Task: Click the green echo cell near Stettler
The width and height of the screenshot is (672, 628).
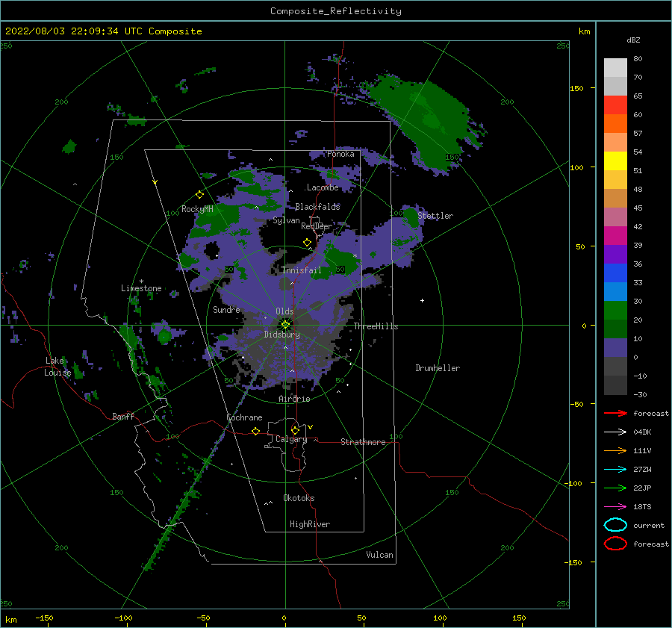Action: tap(411, 217)
